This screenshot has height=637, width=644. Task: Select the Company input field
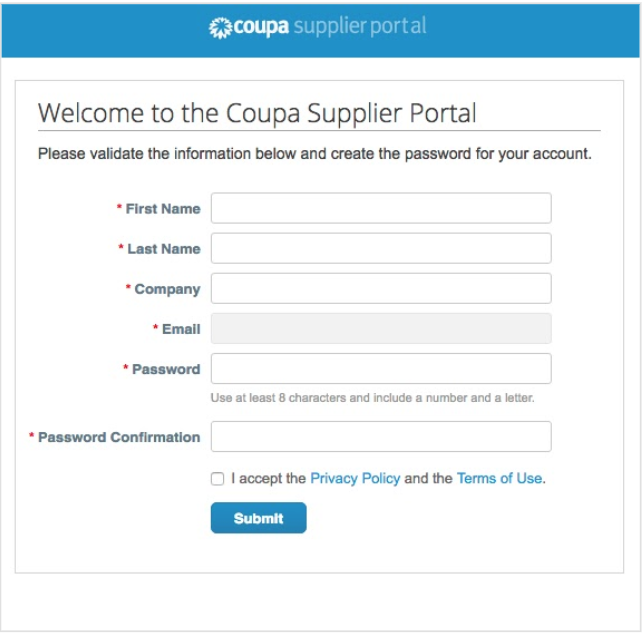point(381,288)
